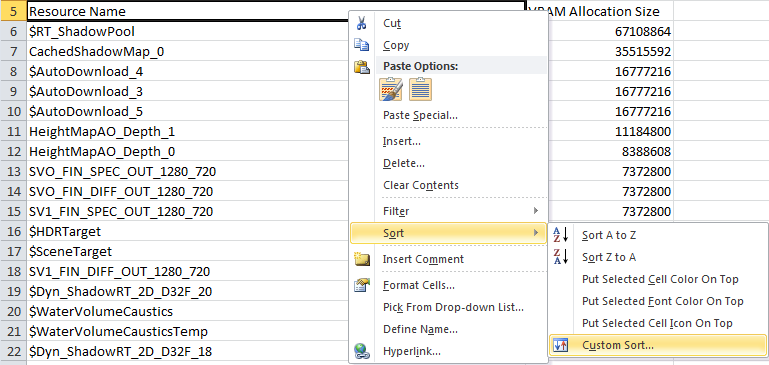769x365 pixels.
Task: Select Hyperlink... menu entry
Action: click(448, 351)
